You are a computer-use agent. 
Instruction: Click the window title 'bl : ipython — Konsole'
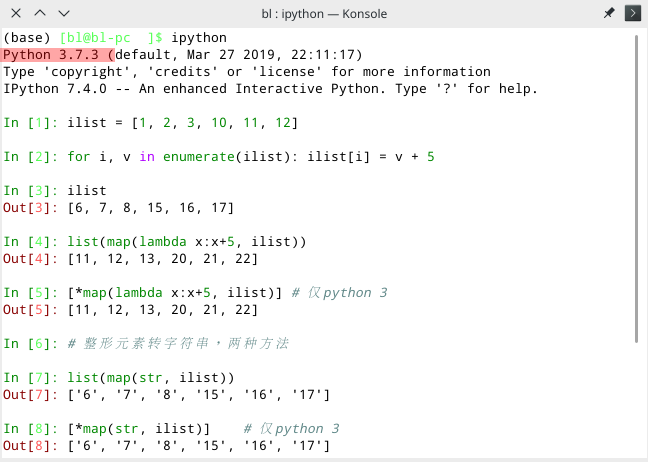click(324, 14)
